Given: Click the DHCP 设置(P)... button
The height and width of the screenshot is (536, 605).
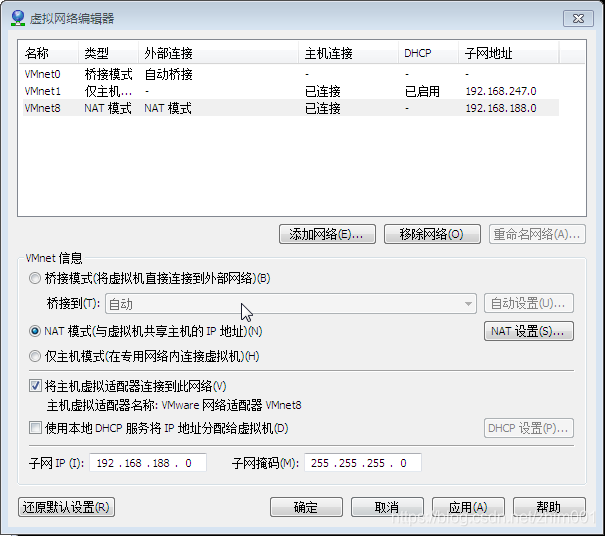Looking at the screenshot, I should 529,428.
